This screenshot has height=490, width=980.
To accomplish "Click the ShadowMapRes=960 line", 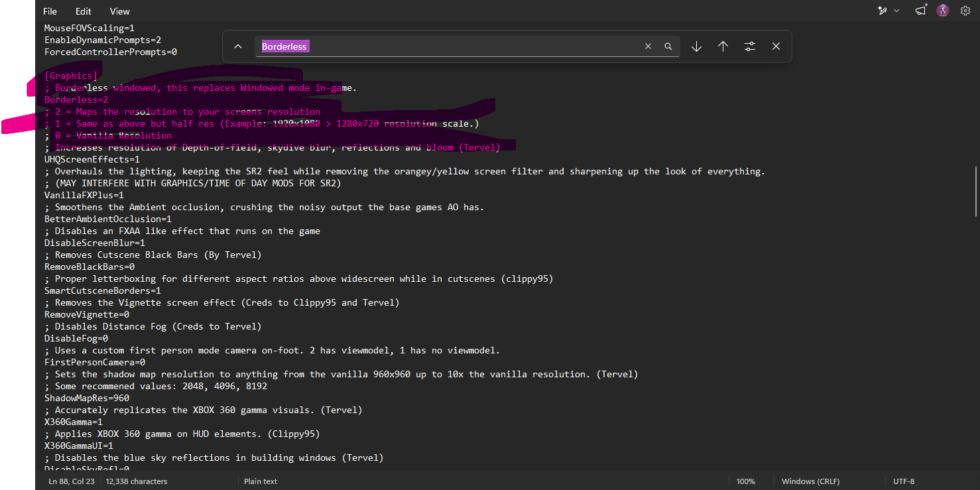I will 87,398.
